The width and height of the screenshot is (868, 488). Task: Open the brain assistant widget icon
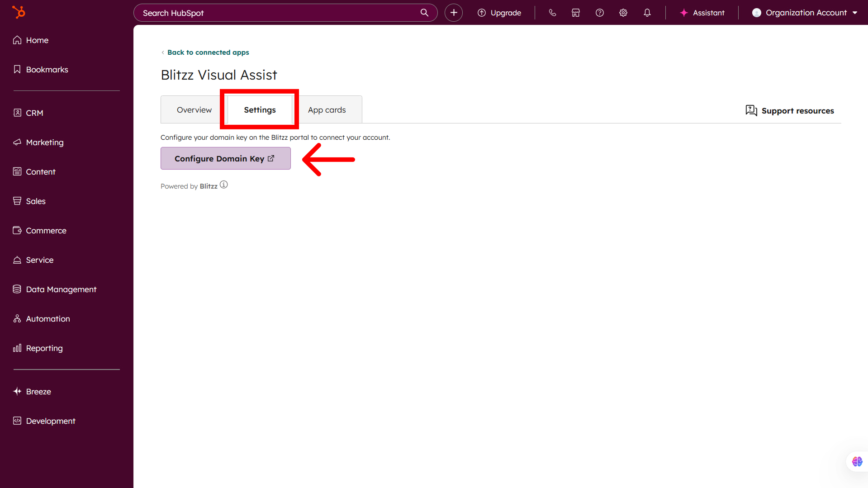tap(857, 461)
